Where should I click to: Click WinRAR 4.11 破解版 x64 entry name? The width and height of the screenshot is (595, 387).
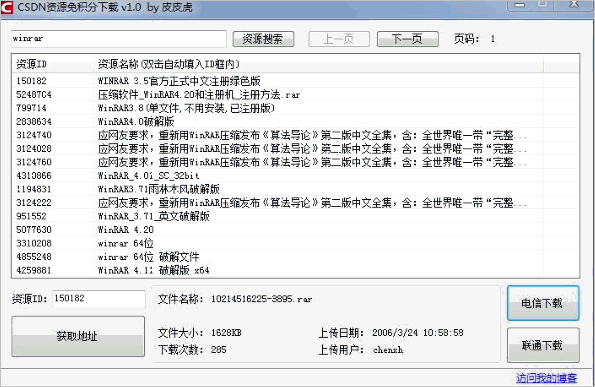(x=153, y=271)
